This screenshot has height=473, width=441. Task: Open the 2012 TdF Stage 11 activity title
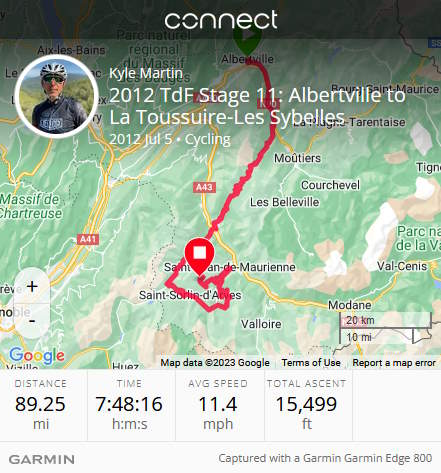[257, 106]
